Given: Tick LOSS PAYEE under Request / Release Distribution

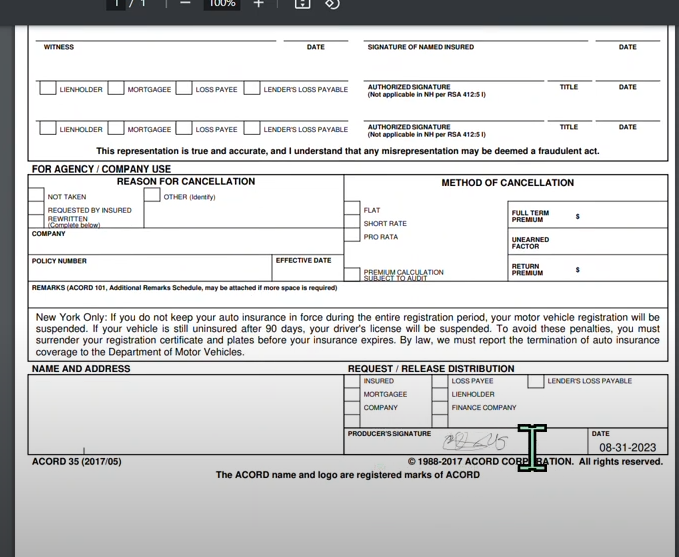Looking at the screenshot, I should click(x=440, y=381).
